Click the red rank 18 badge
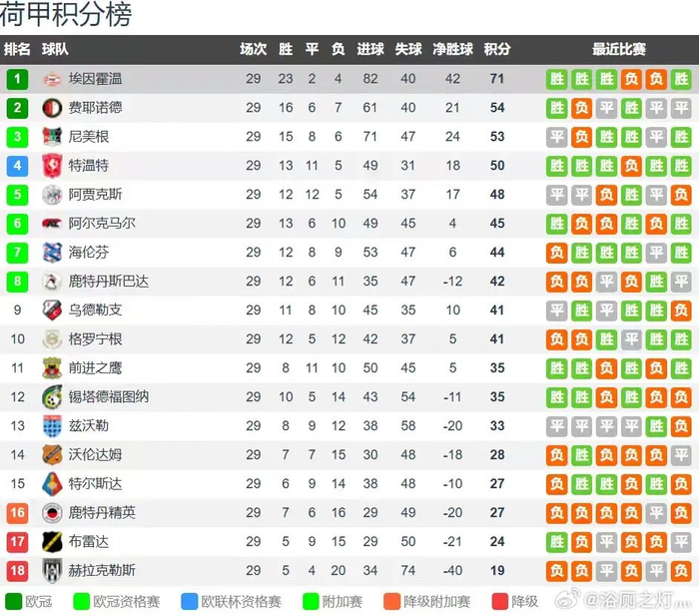This screenshot has width=699, height=616. click(x=17, y=571)
